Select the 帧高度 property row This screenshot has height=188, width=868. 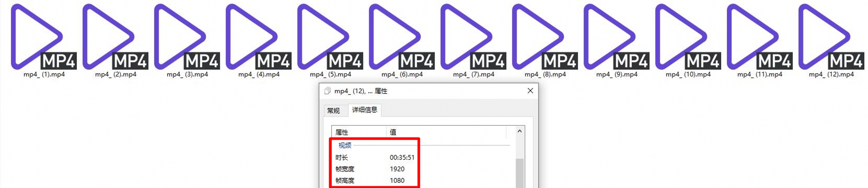(x=420, y=180)
